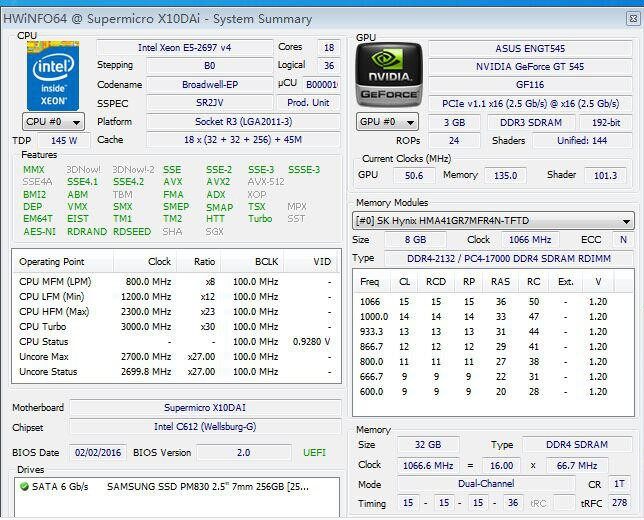Select the 600.0 frequency timing row
The width and height of the screenshot is (644, 520).
(x=493, y=391)
